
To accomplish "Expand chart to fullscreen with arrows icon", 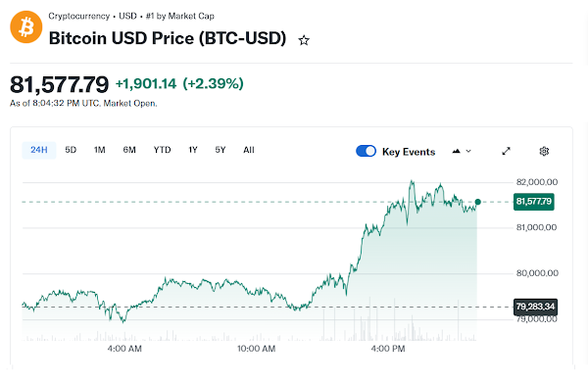I will click(x=507, y=151).
